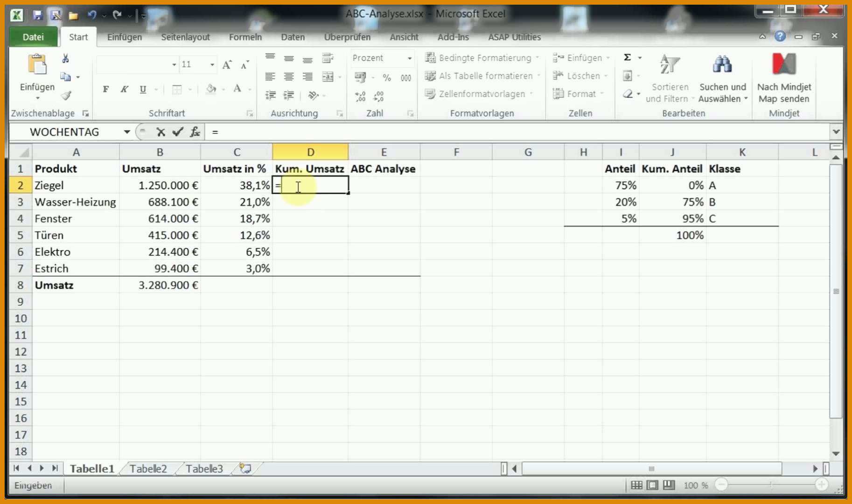The height and width of the screenshot is (504, 852).
Task: Click the format painter brush icon
Action: coord(66,95)
